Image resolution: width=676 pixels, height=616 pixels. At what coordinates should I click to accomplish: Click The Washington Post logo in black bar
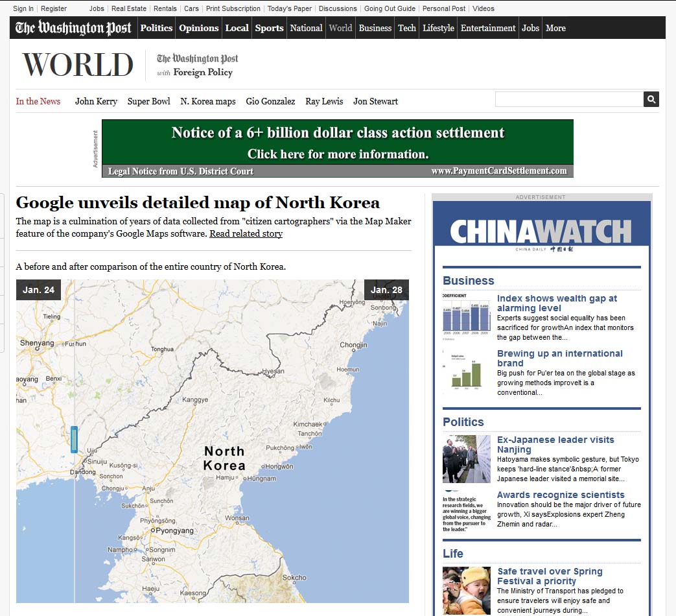pyautogui.click(x=73, y=28)
